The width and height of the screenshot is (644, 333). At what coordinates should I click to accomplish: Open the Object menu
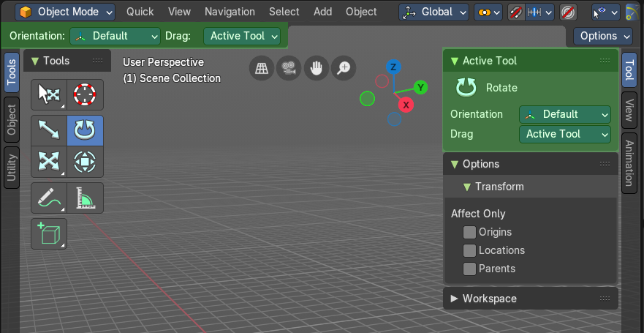click(361, 12)
